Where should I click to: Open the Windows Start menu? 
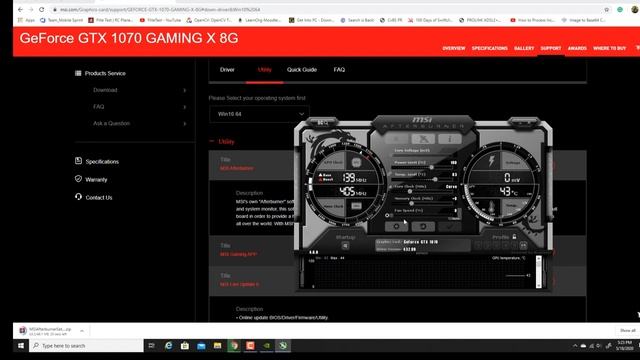(21, 346)
